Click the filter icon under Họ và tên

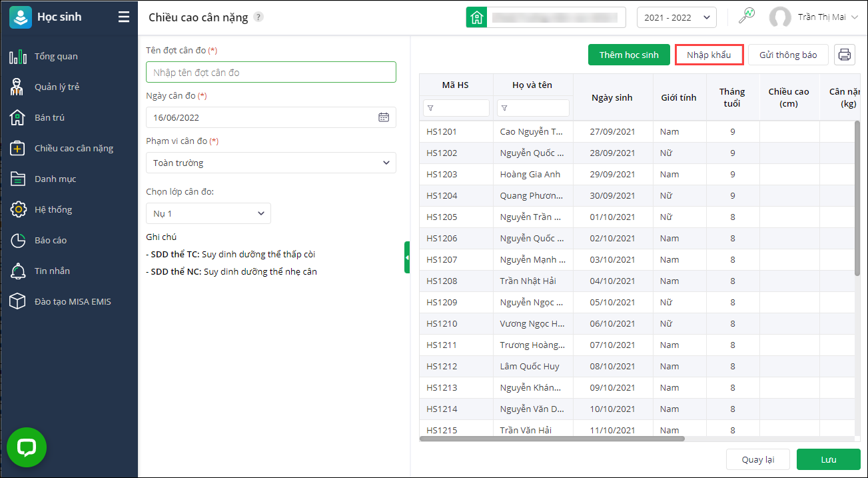click(x=504, y=108)
